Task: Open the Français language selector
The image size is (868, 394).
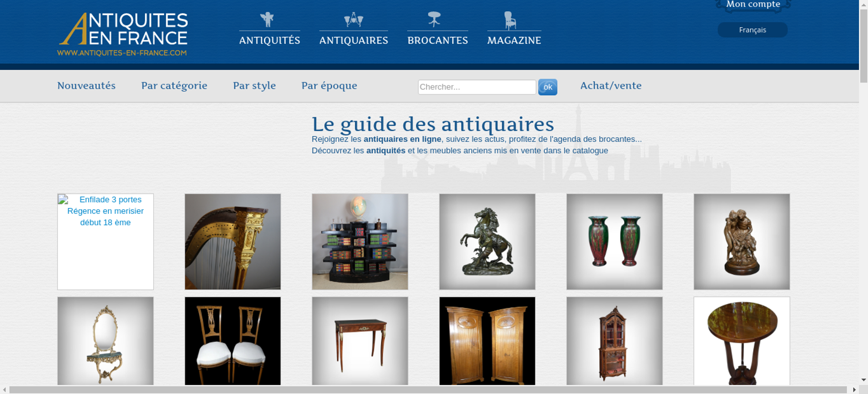Action: click(753, 30)
